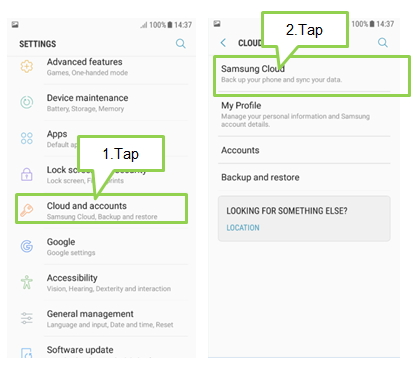Tap the General management sliders icon
This screenshot has width=413, height=373.
27,318
